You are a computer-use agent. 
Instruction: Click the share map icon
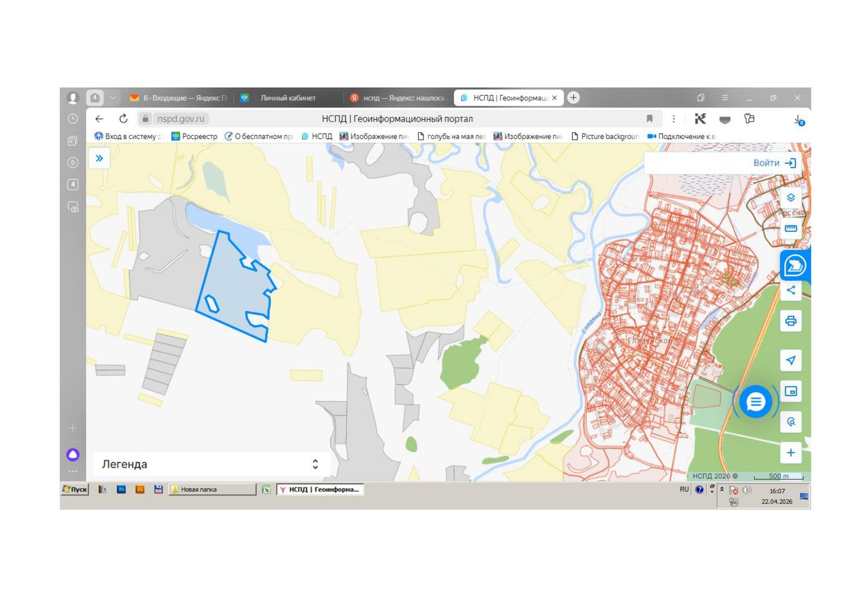click(790, 290)
